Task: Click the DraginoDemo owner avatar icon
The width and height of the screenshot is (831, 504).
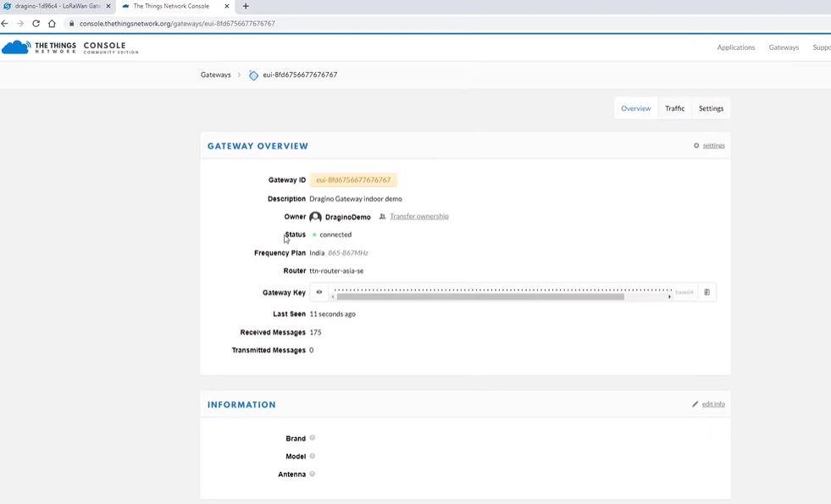Action: (315, 217)
